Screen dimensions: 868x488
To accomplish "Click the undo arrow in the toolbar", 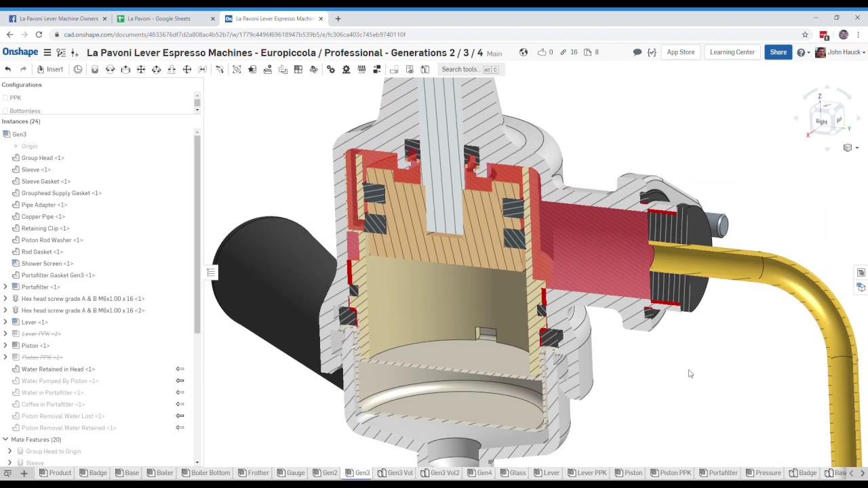I will coord(7,69).
